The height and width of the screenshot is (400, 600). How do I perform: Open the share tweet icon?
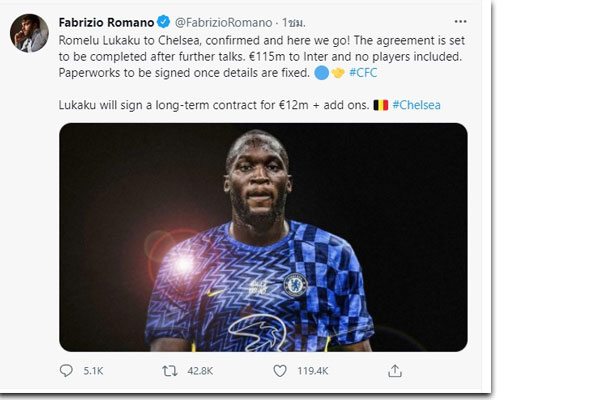pos(395,371)
